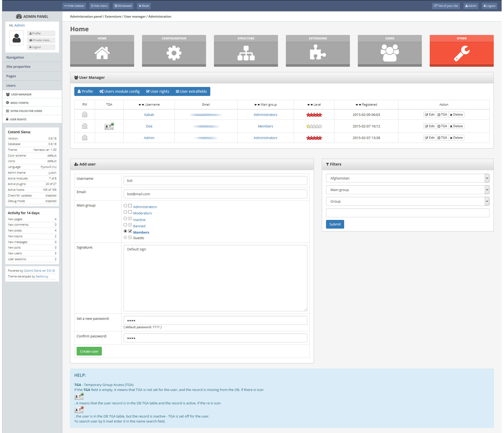Image resolution: width=504 pixels, height=433 pixels.
Task: Switch to the User rights tab
Action: [157, 91]
